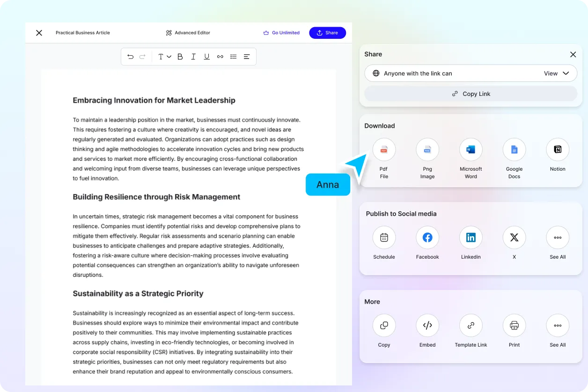Share the article on Linkedin
Screen dimensions: 588x392
tap(470, 237)
